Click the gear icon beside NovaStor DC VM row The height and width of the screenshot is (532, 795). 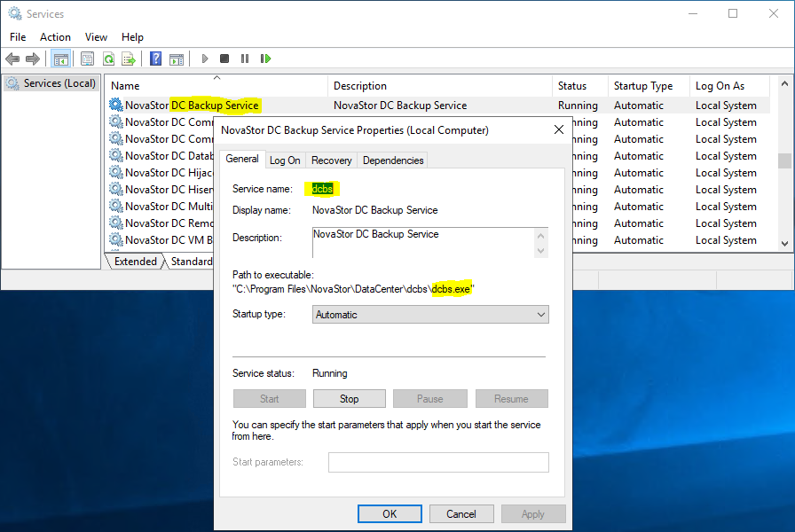coord(116,239)
